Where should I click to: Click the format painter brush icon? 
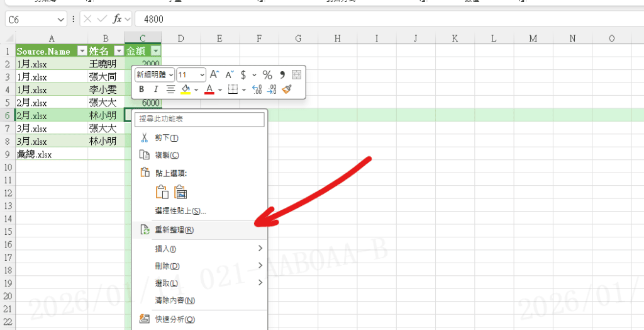[x=287, y=89]
